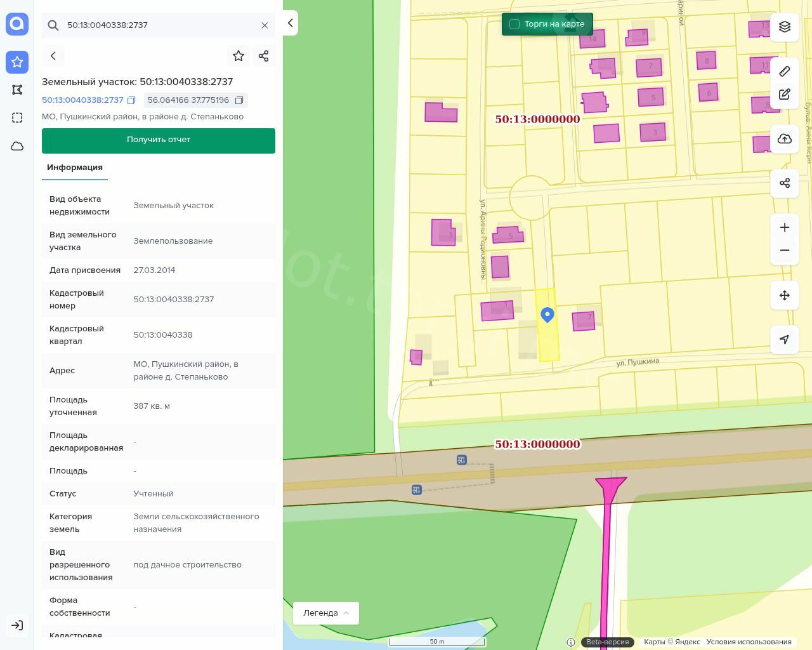Open the draw/edit tool on map

[785, 95]
